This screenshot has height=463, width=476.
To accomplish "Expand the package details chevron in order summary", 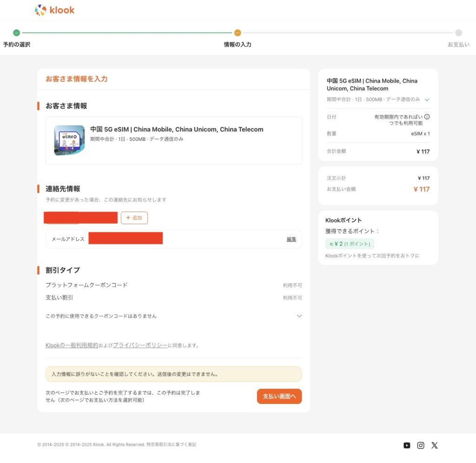I will coord(427,100).
